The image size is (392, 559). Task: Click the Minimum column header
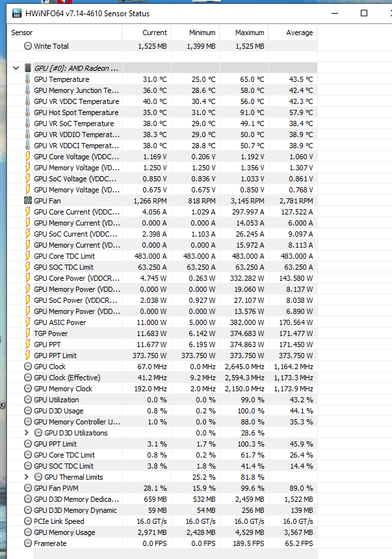click(195, 32)
